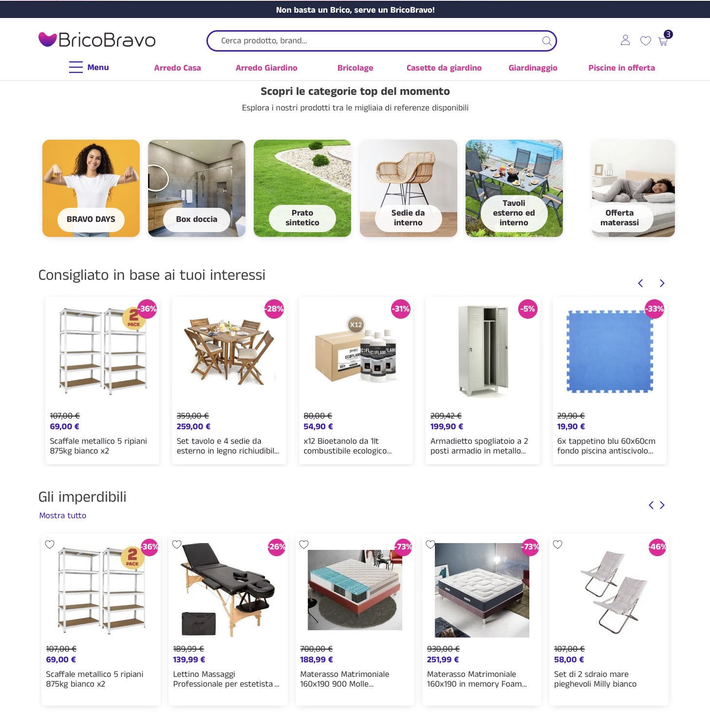This screenshot has width=710, height=728.
Task: Show previous recommended products with left arrow
Action: (641, 283)
